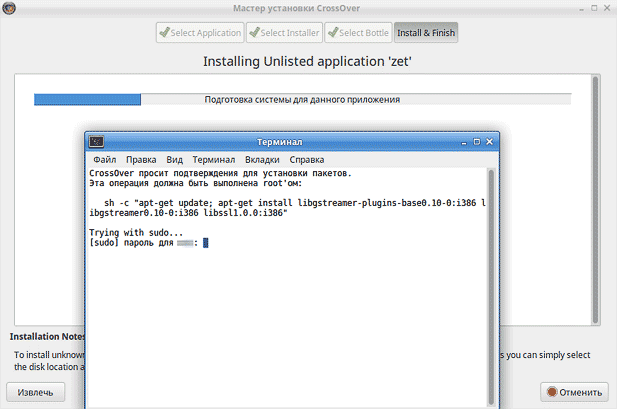The image size is (617, 409).
Task: Open the Терминал menu in menu bar
Action: coord(214,160)
